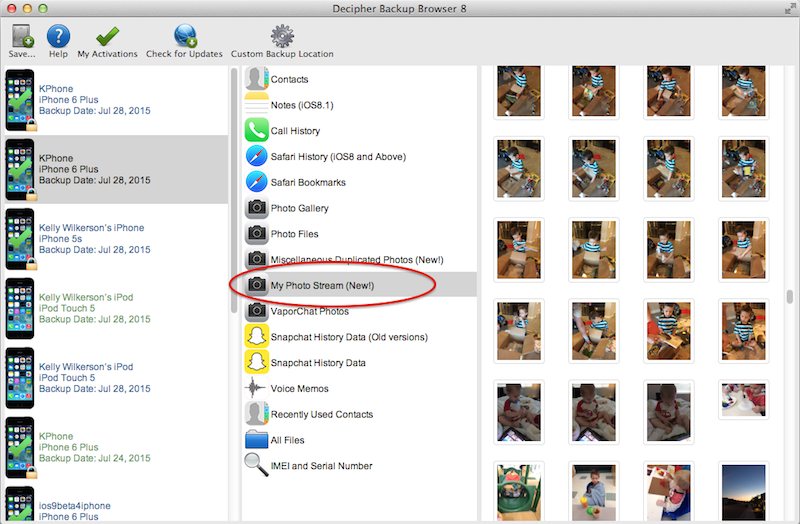This screenshot has width=800, height=524.
Task: Click the device list scrollbar
Action: (x=234, y=191)
